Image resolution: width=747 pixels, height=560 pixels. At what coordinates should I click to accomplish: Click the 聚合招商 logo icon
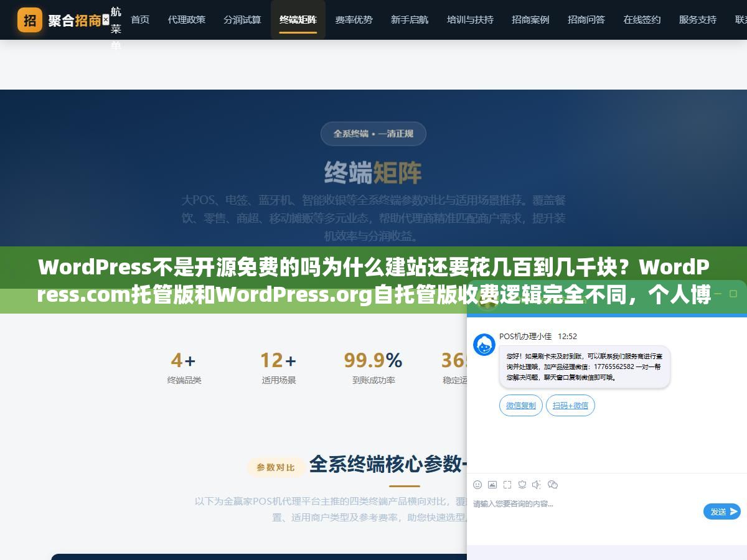point(30,20)
